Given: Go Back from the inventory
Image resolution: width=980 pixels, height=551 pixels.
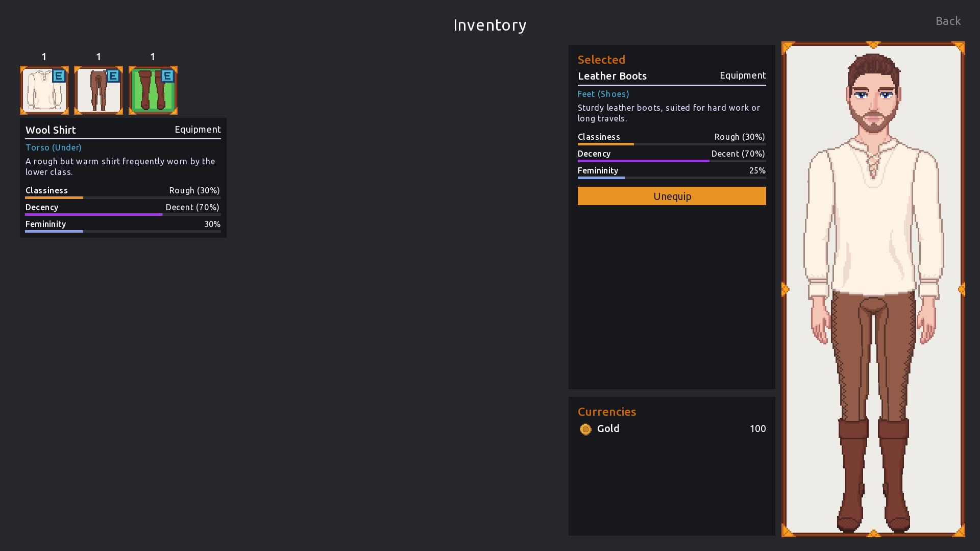Looking at the screenshot, I should click(x=948, y=21).
